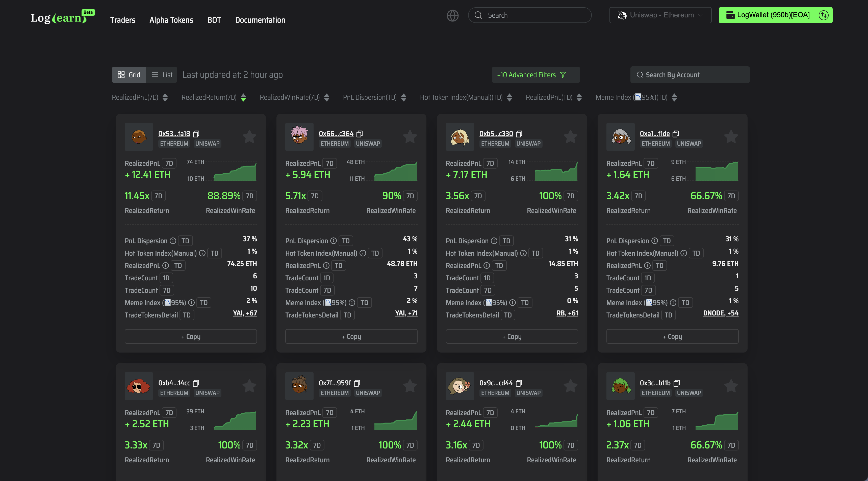Open the BOT menu item
Image resolution: width=868 pixels, height=481 pixels.
(x=214, y=20)
